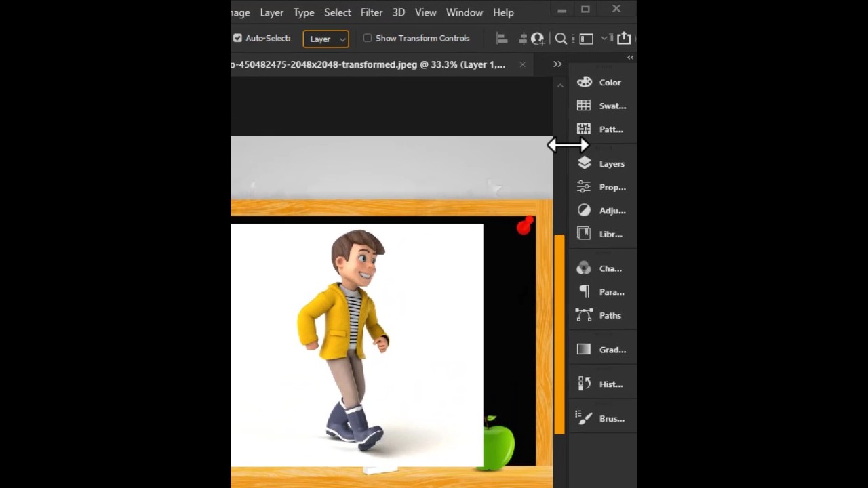Open the Patterns panel

click(599, 129)
